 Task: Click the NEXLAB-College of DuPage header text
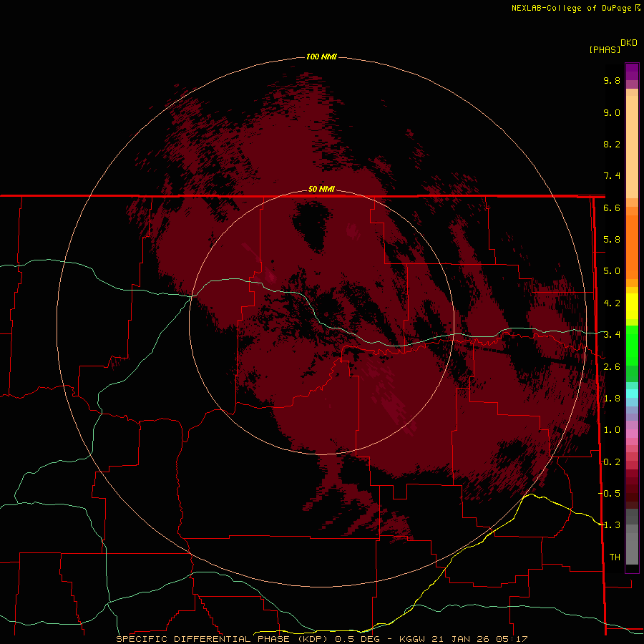[x=571, y=8]
